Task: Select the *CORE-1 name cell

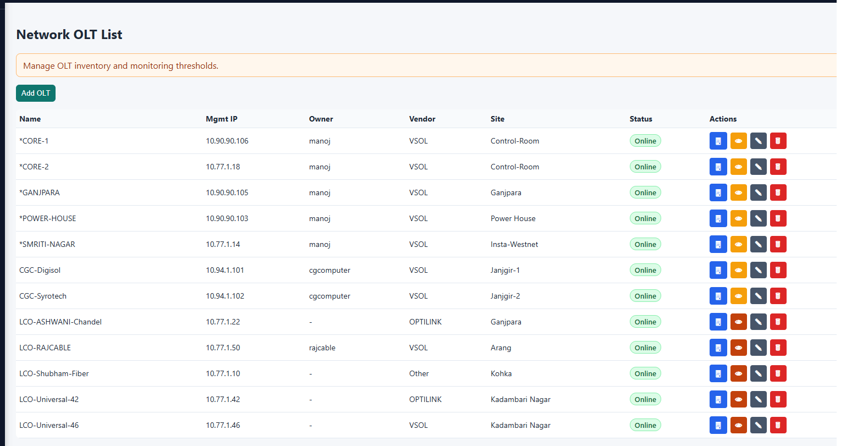Action: point(34,141)
